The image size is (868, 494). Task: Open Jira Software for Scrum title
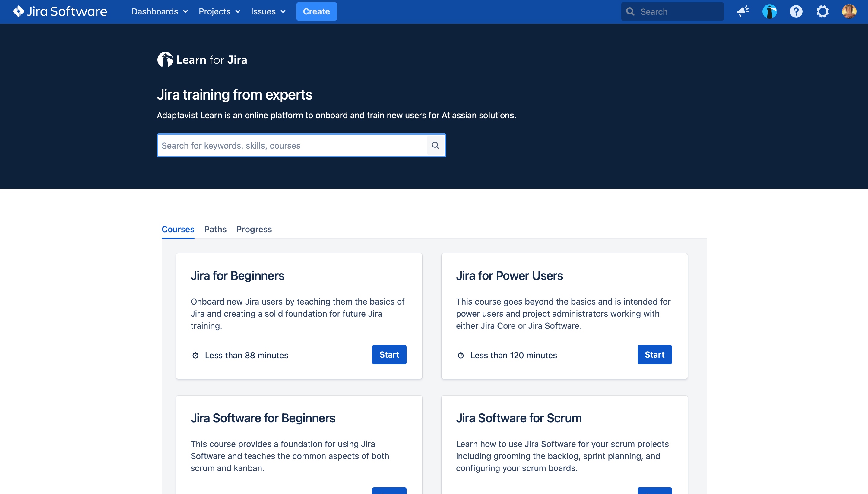[519, 418]
